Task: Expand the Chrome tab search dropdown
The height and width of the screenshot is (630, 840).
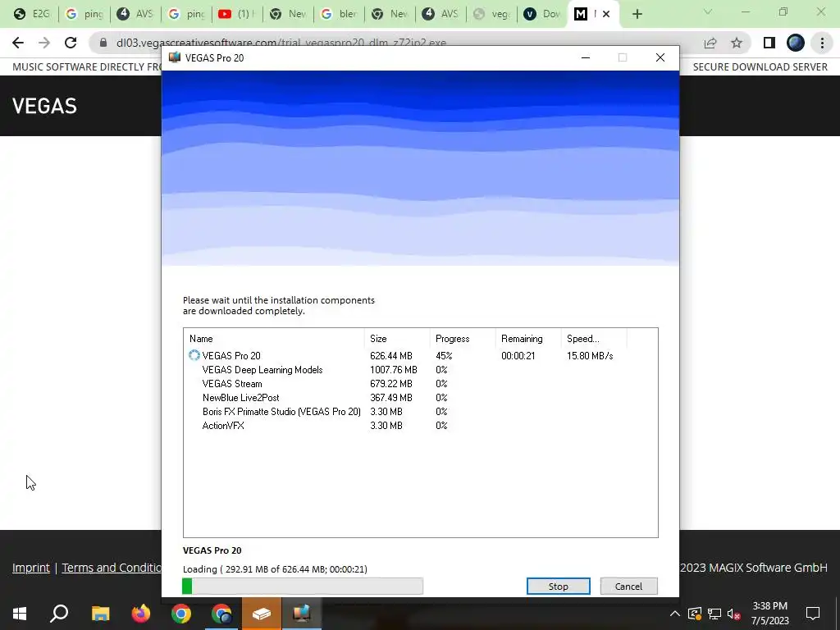Action: [x=708, y=11]
